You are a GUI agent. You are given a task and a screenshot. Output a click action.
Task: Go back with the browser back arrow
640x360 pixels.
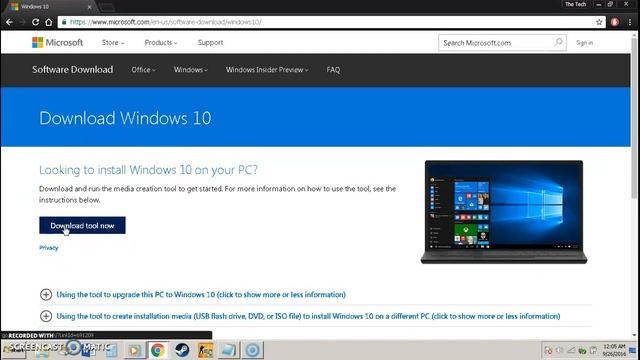pos(9,22)
